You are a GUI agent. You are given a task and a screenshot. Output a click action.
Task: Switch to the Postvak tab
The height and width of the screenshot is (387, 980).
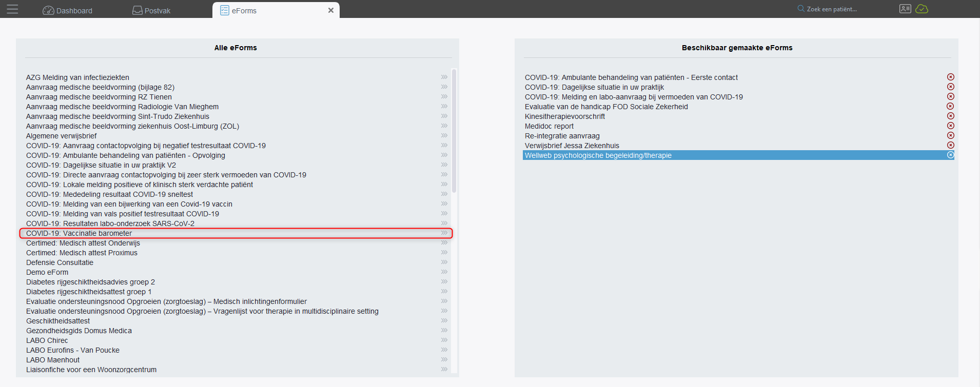pyautogui.click(x=151, y=10)
